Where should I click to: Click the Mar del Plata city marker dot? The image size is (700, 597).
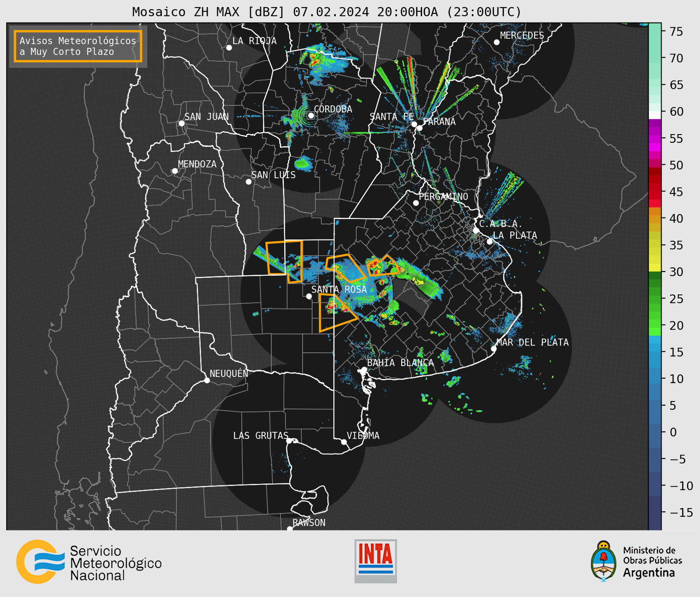point(494,349)
